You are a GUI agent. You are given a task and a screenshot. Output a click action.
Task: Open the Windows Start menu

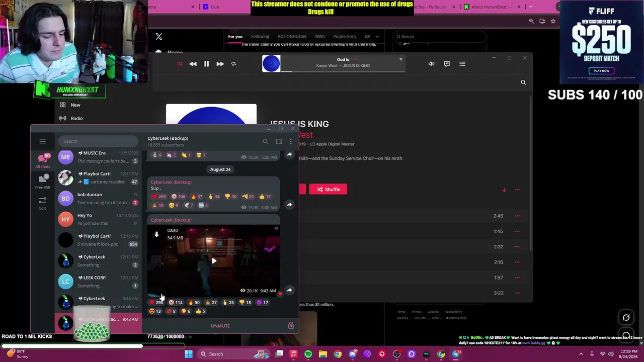(x=188, y=354)
